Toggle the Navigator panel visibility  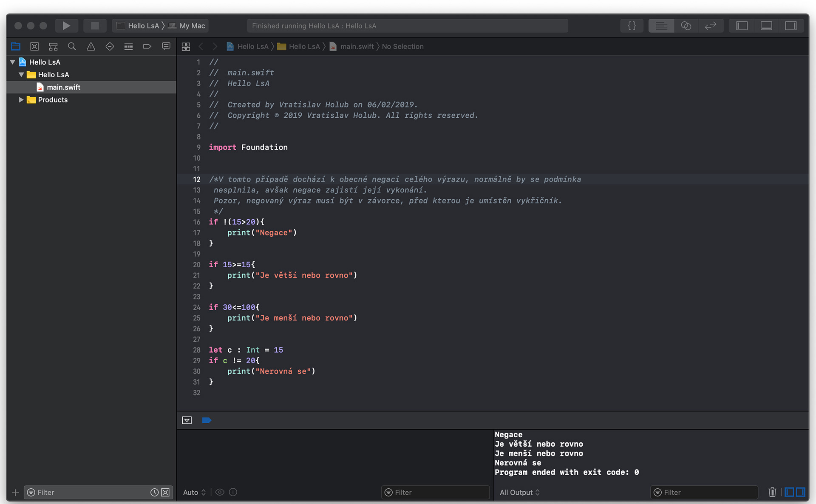(742, 25)
